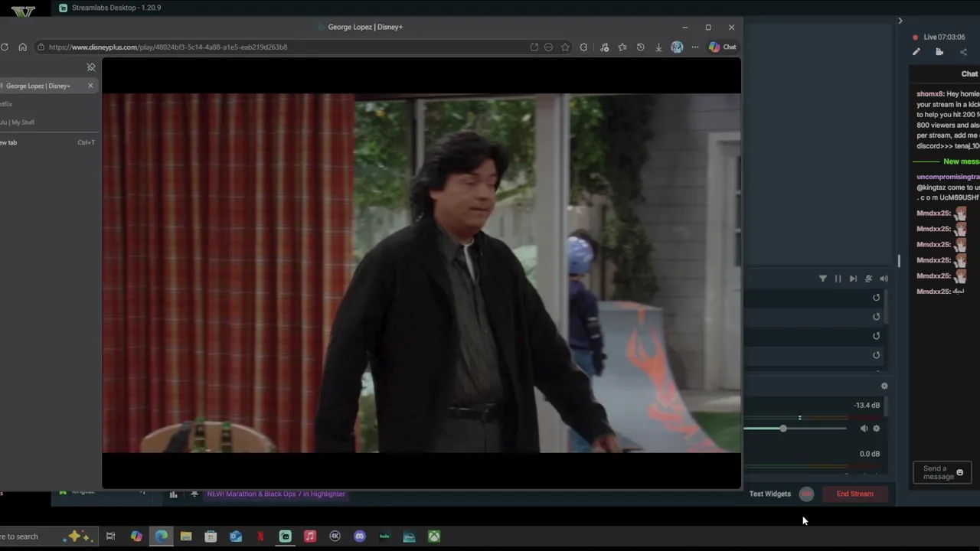Open Copilot Chat in the browser toolbar
The height and width of the screenshot is (551, 980).
click(x=722, y=47)
